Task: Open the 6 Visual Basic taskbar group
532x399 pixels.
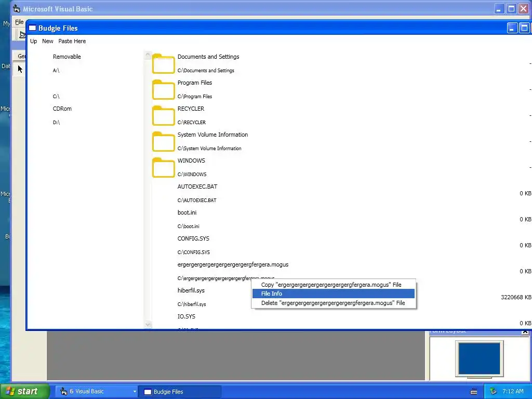Action: [96, 392]
